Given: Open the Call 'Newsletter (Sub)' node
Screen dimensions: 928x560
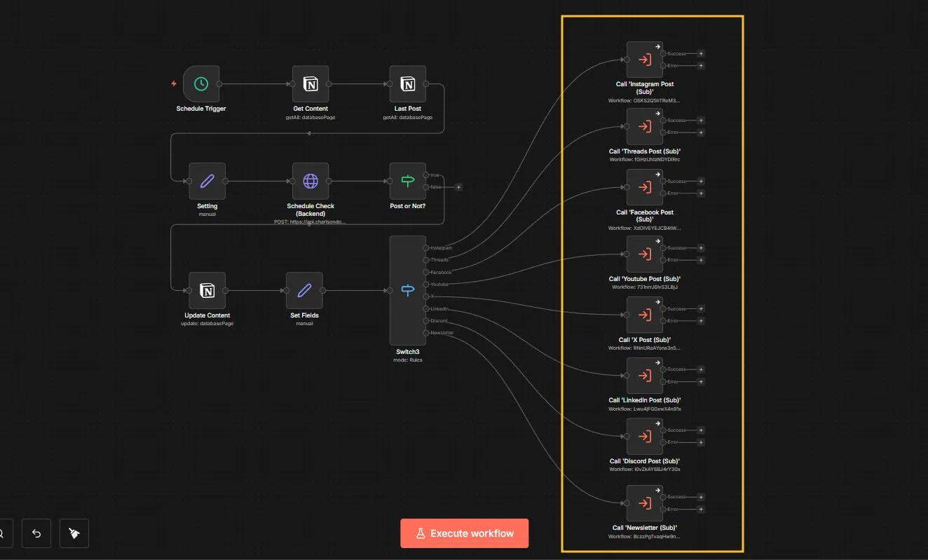Looking at the screenshot, I should 643,503.
